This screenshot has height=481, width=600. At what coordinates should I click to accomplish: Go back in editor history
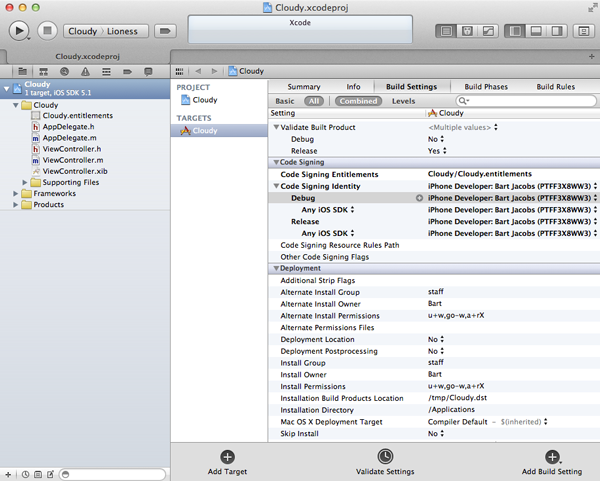[198, 71]
